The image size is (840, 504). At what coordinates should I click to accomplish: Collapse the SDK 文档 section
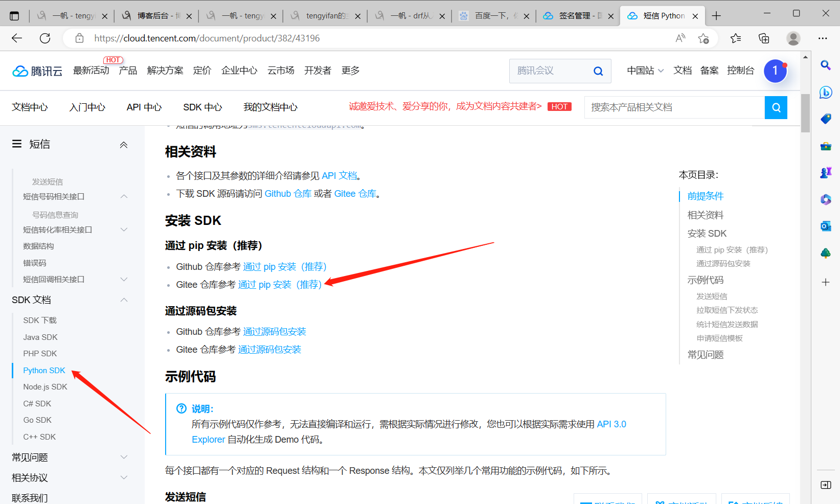pyautogui.click(x=124, y=300)
